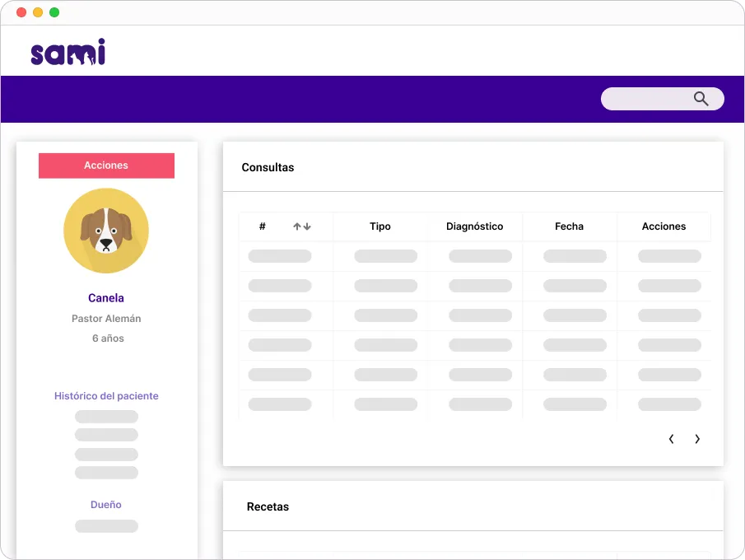This screenshot has width=745, height=560.
Task: Maximize the window with green button
Action: click(x=54, y=12)
